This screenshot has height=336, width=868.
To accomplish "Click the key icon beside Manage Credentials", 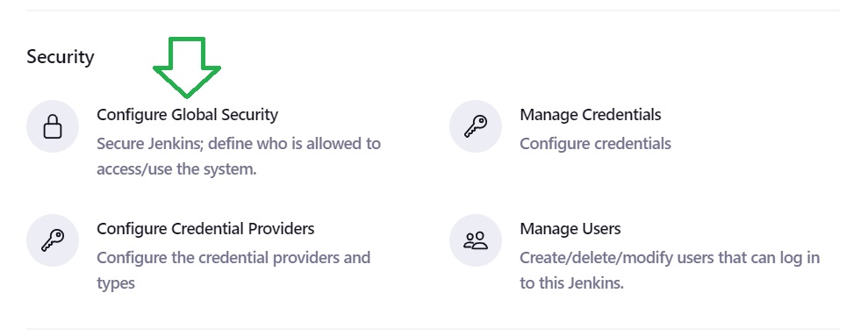I will (476, 126).
